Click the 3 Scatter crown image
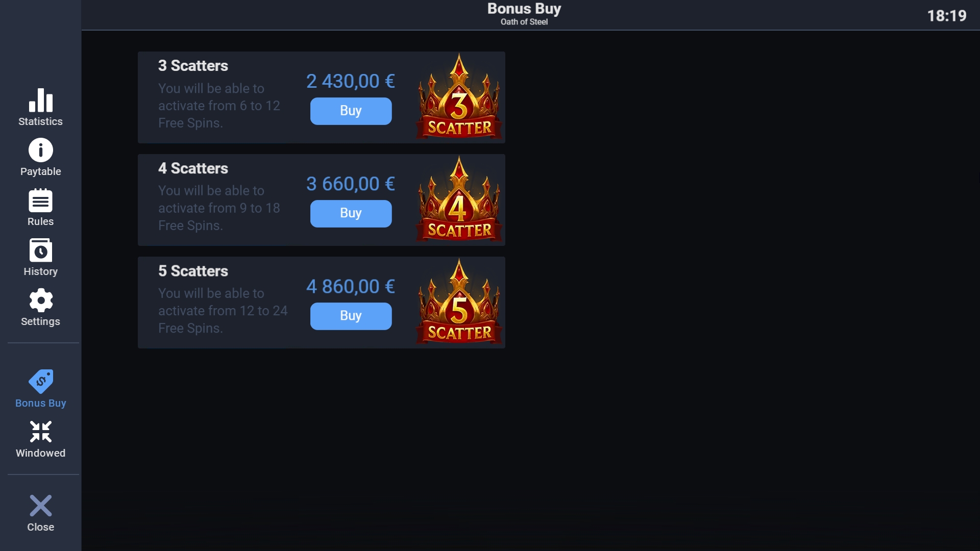The width and height of the screenshot is (980, 551). point(459,96)
